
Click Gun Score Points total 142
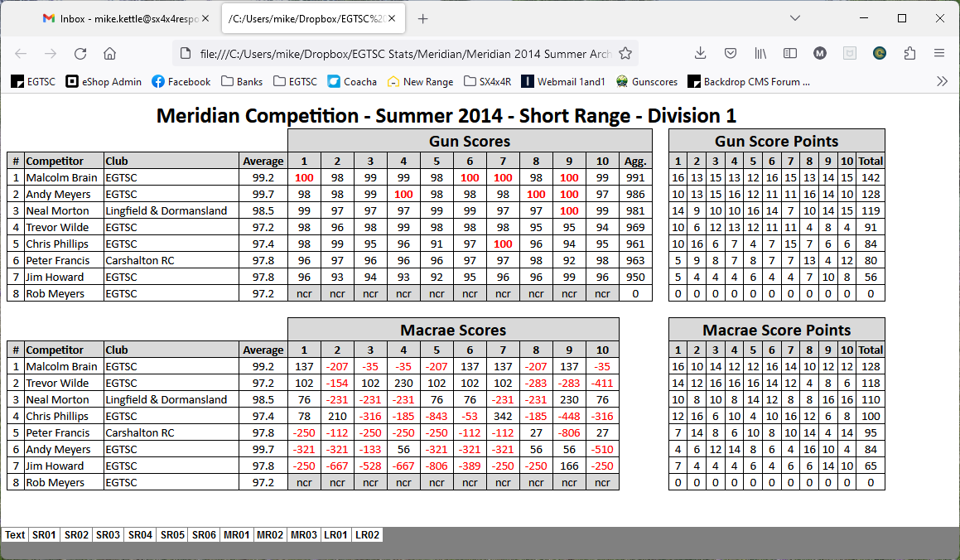[x=870, y=177]
